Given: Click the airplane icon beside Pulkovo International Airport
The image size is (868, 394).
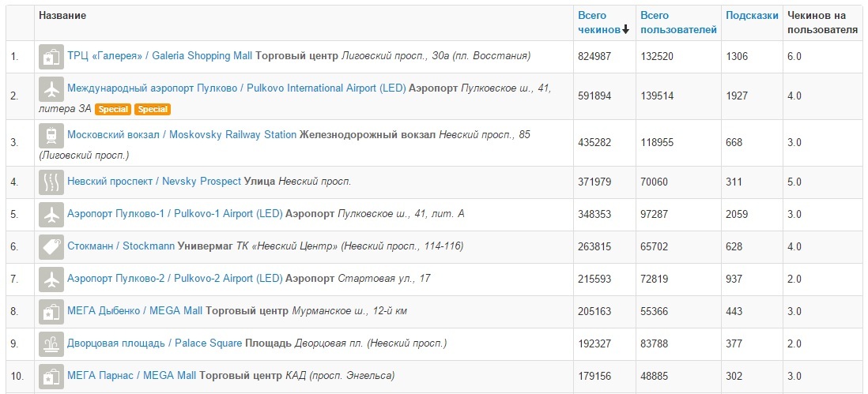Looking at the screenshot, I should (51, 88).
